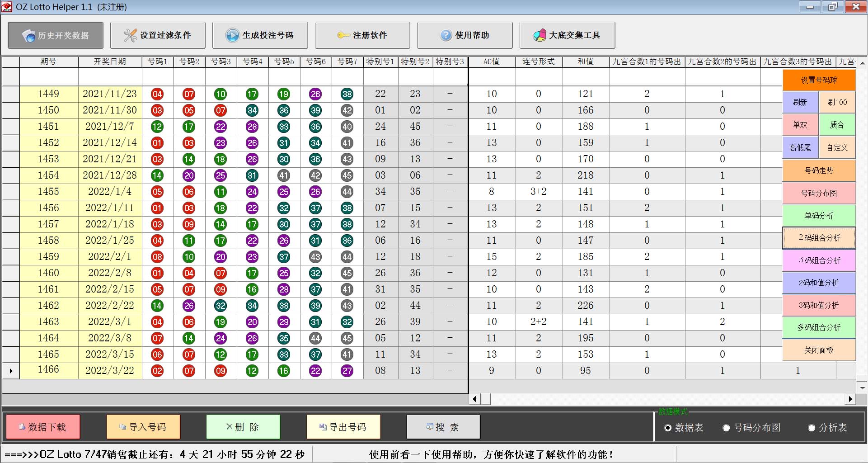The image size is (868, 463).
Task: Click the 开奖日期 column header
Action: pos(110,61)
